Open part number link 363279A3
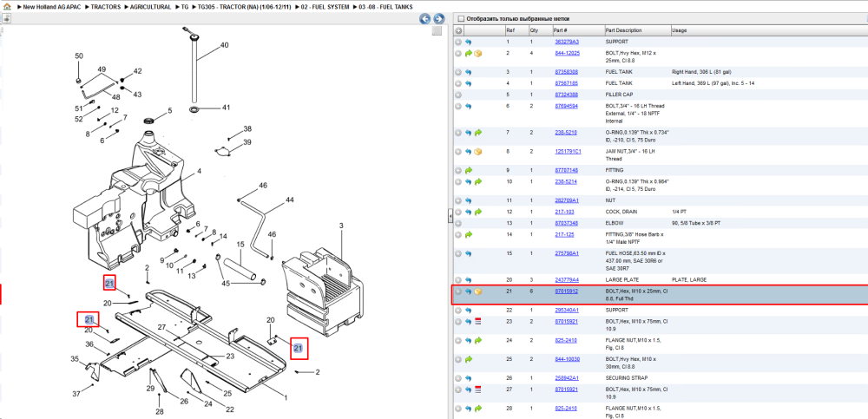Image resolution: width=868 pixels, height=419 pixels. click(567, 42)
